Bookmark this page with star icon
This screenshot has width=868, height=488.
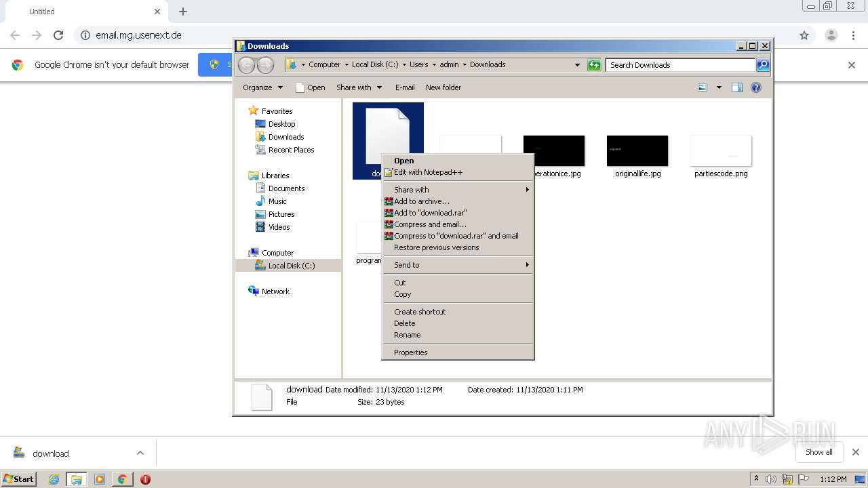(x=804, y=35)
